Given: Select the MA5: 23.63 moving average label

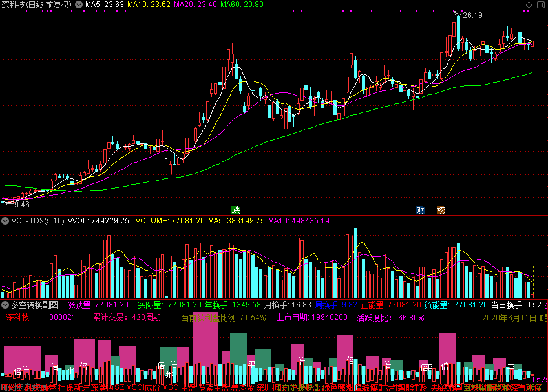Looking at the screenshot, I should (x=105, y=5).
